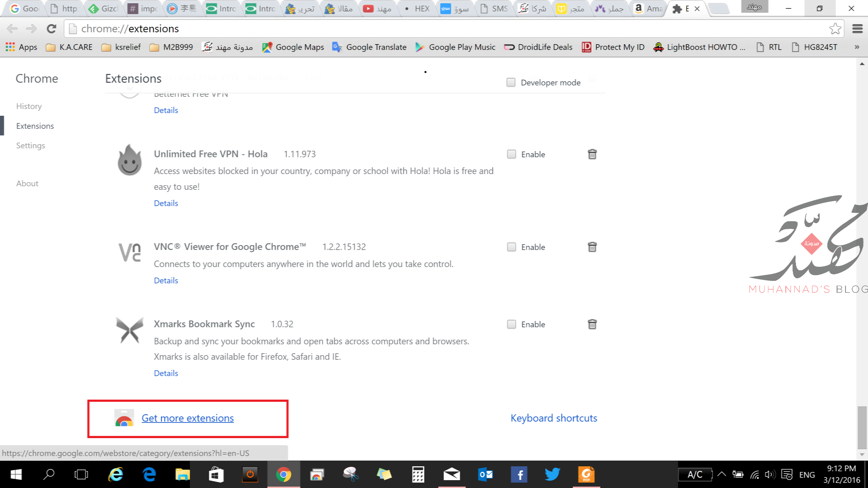Select Extensions in the Chrome sidebar
This screenshot has width=868, height=488.
click(x=35, y=126)
